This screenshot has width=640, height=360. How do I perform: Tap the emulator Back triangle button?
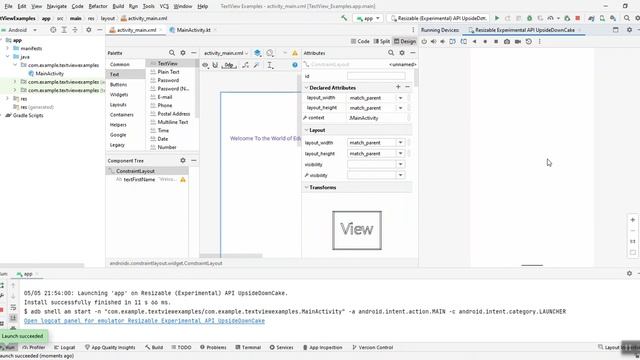tap(474, 42)
